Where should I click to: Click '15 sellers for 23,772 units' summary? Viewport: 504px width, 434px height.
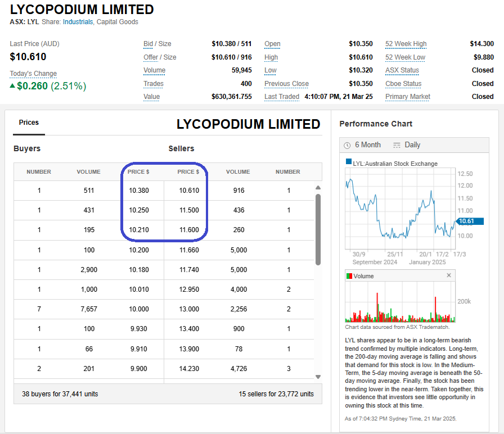point(276,394)
